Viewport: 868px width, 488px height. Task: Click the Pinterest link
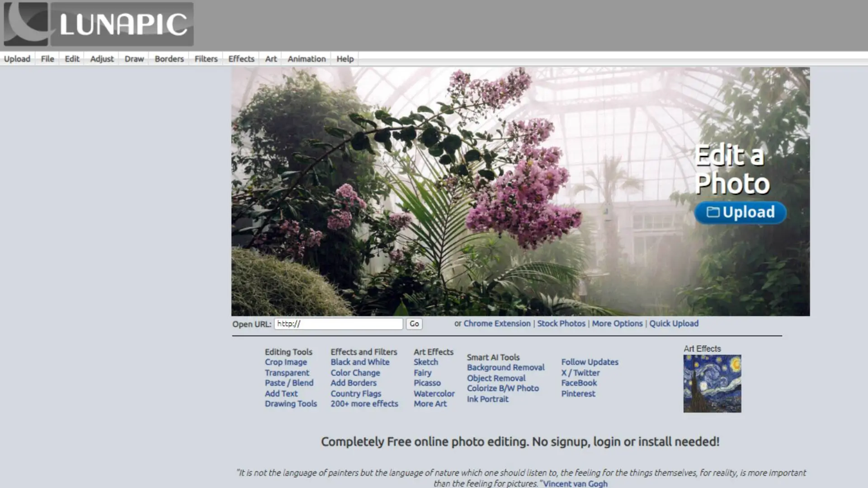pos(578,394)
